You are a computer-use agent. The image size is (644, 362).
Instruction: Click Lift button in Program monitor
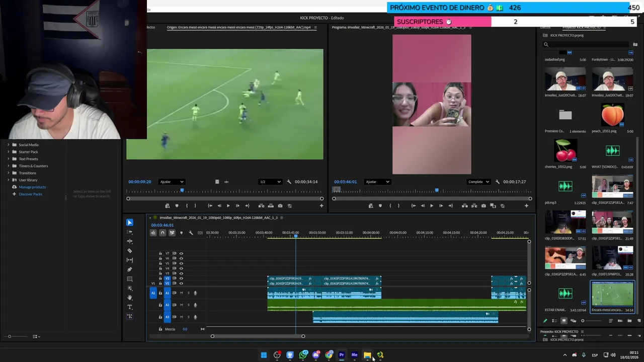click(464, 206)
